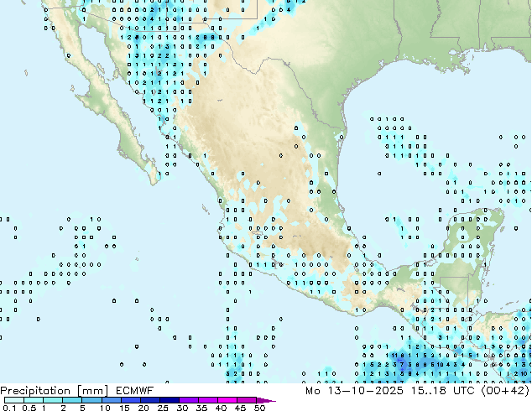Click the "Mo" weekday text
Screen dimensions: 532x411
click(312, 391)
